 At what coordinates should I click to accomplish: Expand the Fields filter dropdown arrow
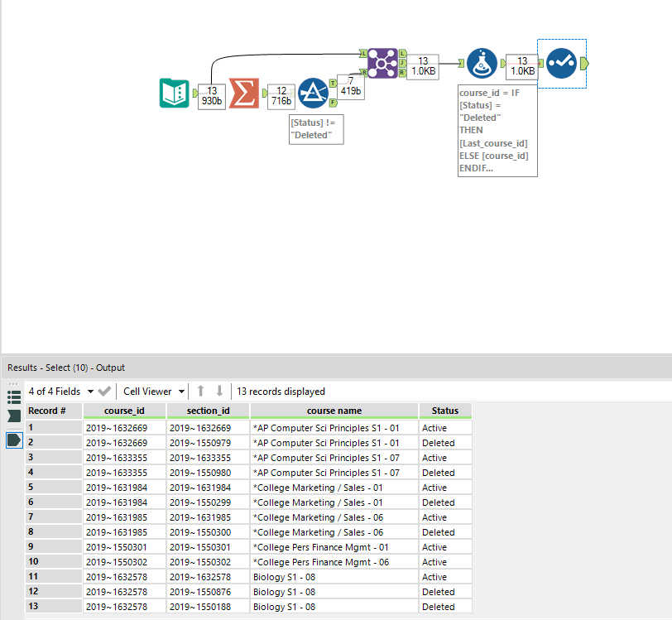tap(91, 392)
